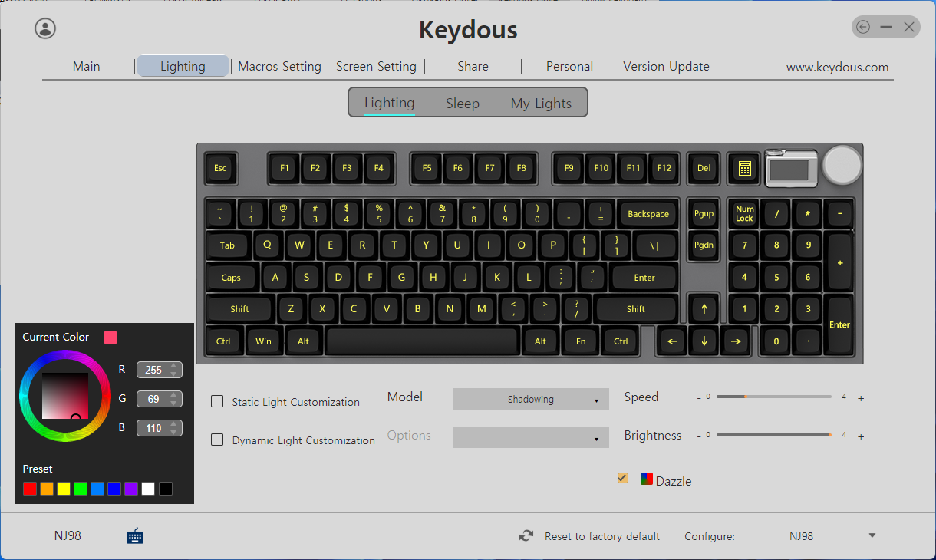This screenshot has width=936, height=560.
Task: Enable Static Light Customization checkbox
Action: coord(217,401)
